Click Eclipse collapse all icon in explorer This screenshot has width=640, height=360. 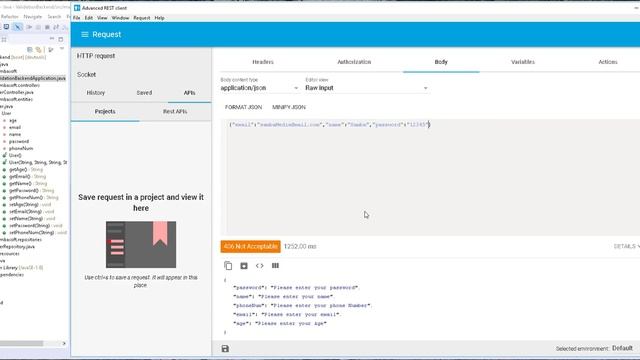pyautogui.click(x=30, y=49)
